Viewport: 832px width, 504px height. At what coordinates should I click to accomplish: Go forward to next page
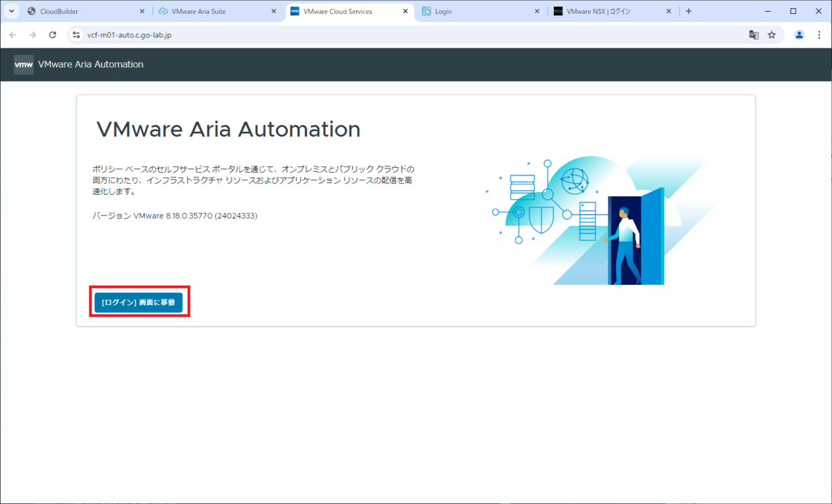point(32,35)
